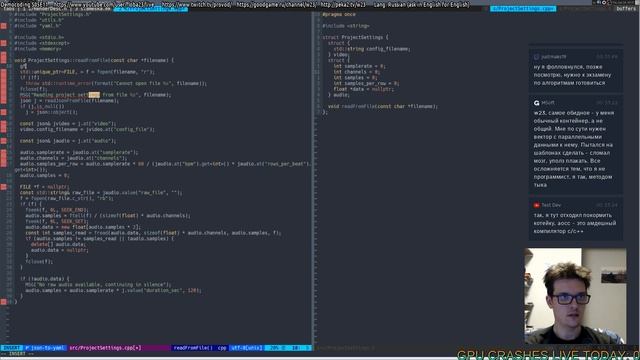The height and width of the screenshot is (360, 640).
Task: Click Test Dev chat message about compiler
Action: coord(576,219)
